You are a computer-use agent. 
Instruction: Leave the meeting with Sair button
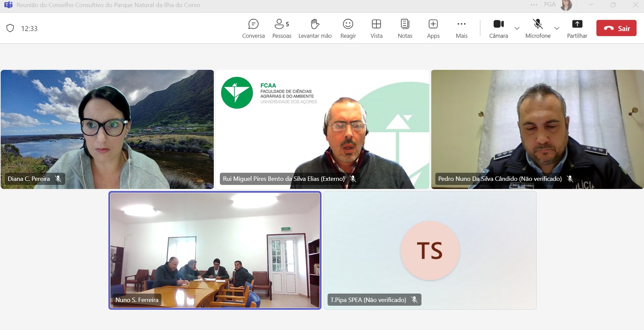616,28
